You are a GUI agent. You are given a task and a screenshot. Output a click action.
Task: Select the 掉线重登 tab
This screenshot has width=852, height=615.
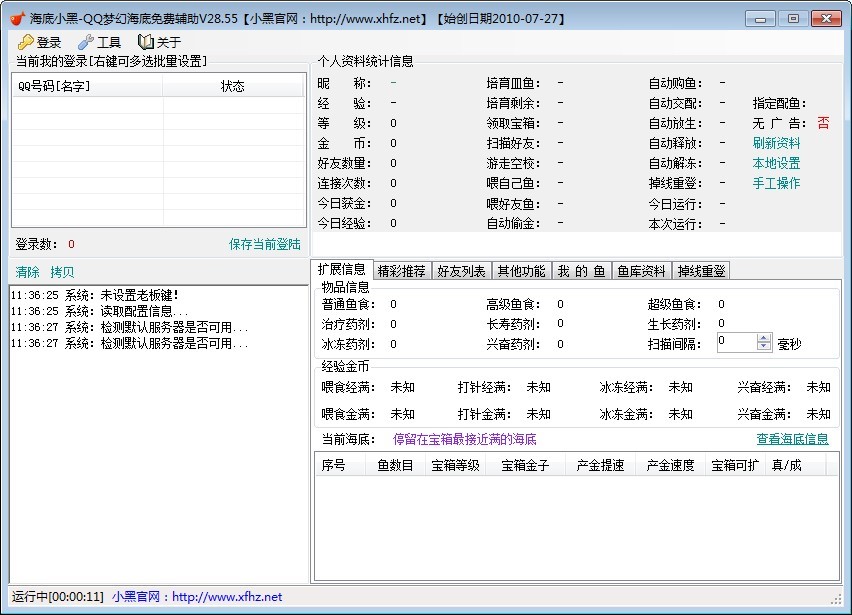tap(701, 271)
